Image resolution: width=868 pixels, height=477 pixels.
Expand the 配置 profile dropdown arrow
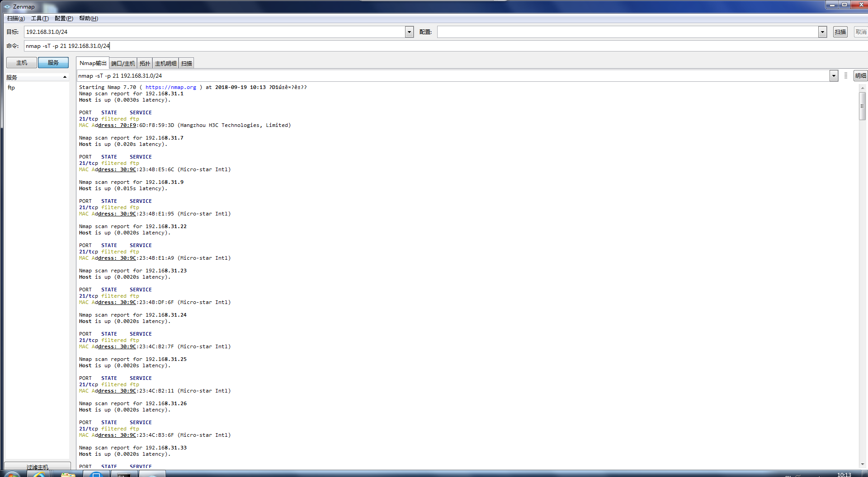tap(823, 32)
